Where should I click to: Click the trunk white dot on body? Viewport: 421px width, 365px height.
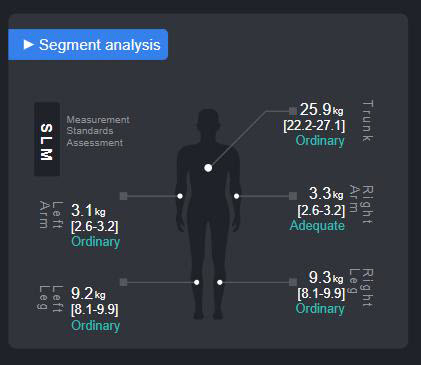coord(208,168)
